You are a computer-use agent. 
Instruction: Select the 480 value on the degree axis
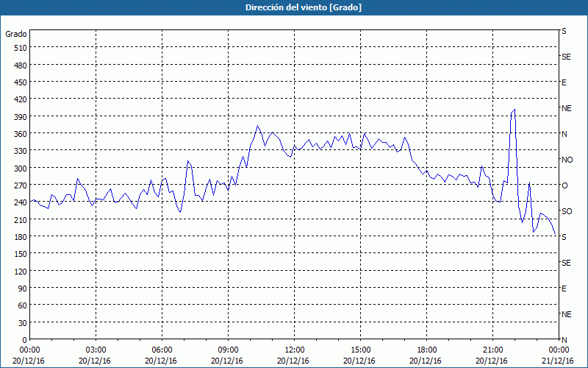click(x=21, y=66)
